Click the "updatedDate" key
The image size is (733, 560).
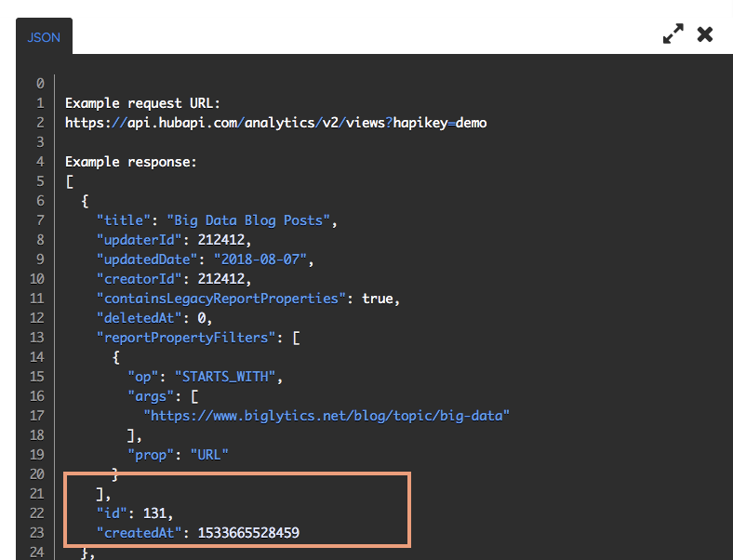(147, 260)
